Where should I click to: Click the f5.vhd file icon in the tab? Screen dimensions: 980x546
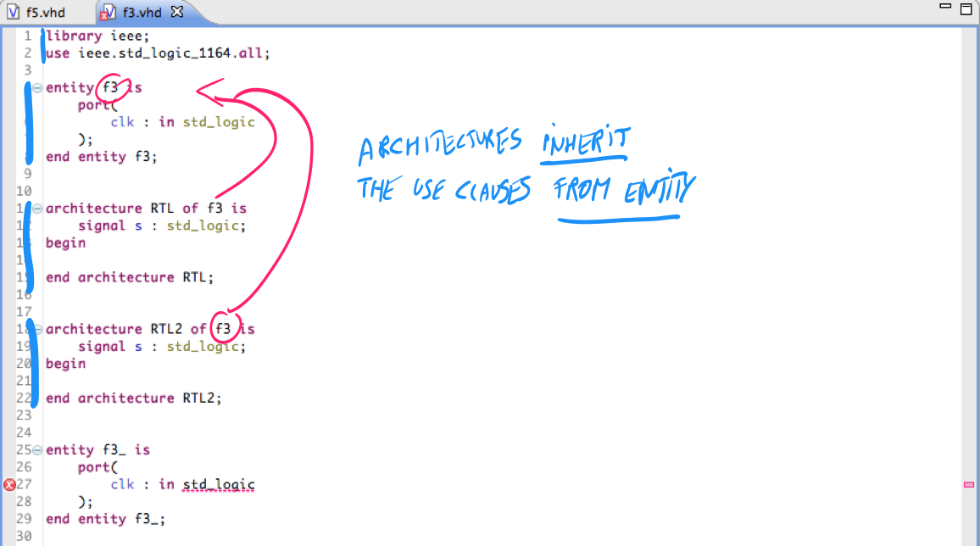[x=13, y=12]
